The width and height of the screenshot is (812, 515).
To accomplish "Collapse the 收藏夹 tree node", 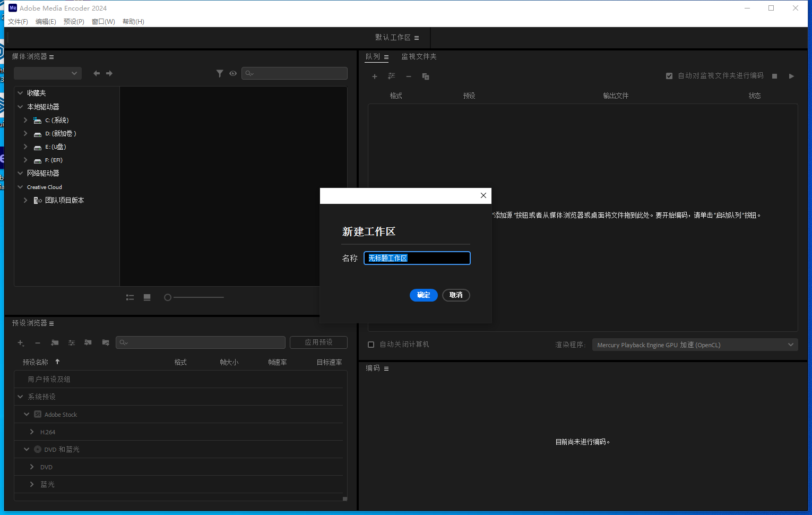I will click(20, 93).
